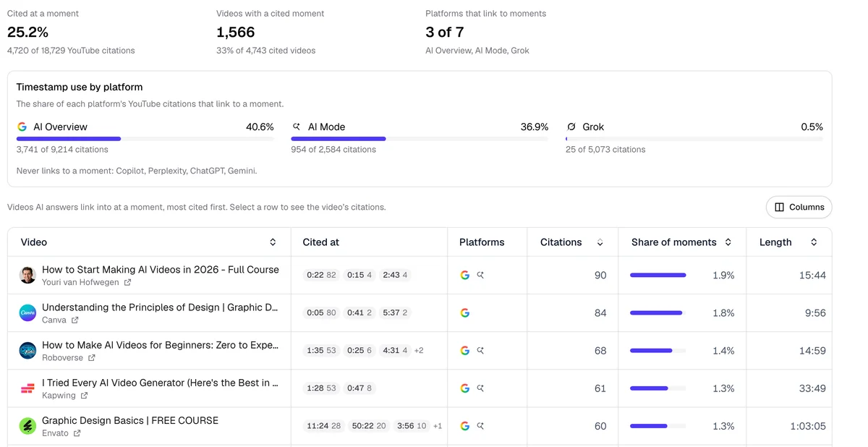This screenshot has height=447, width=868.
Task: Click Google icon in Kapwing row
Action: point(465,388)
